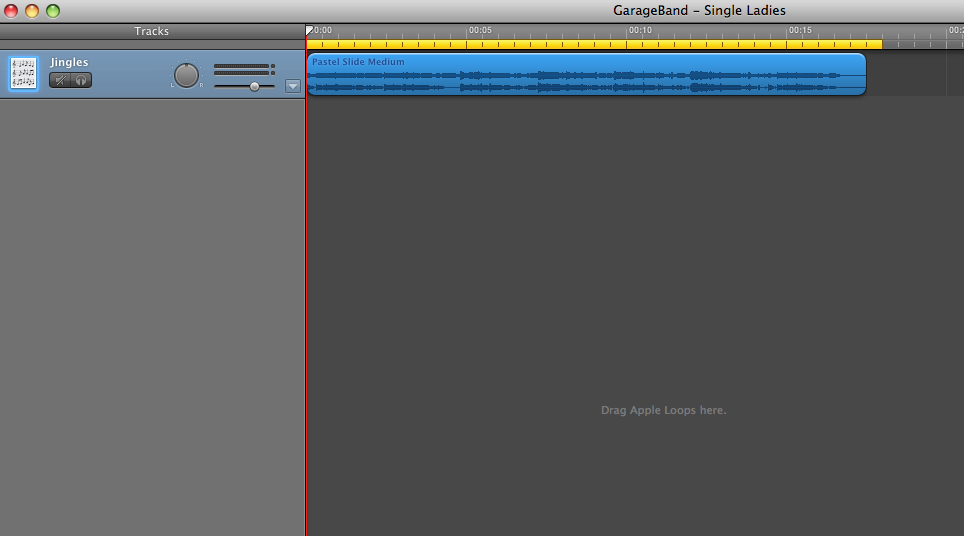The width and height of the screenshot is (964, 536).
Task: Click the yellow minimize window button
Action: [x=32, y=11]
